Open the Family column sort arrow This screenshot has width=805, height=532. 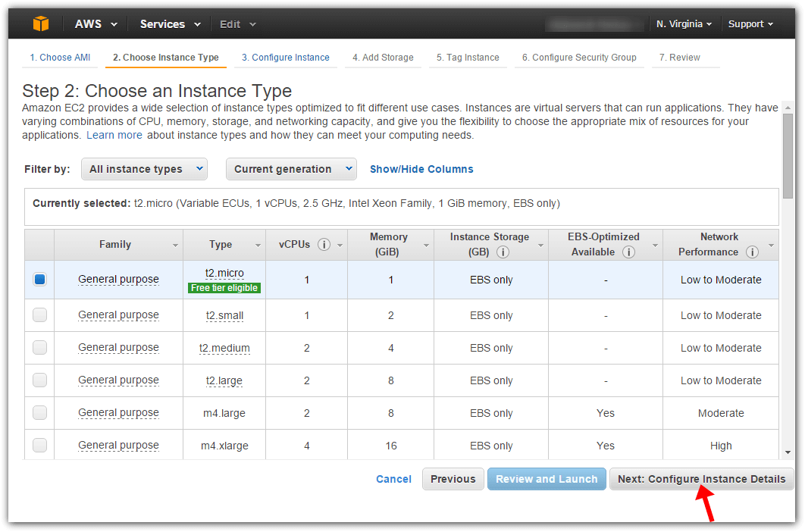176,246
